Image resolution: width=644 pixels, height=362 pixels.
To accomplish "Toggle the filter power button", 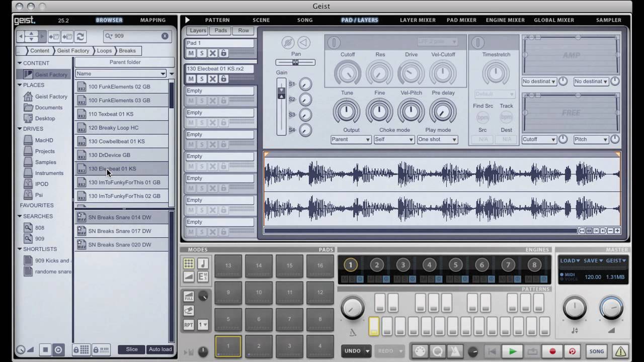I will click(x=334, y=43).
